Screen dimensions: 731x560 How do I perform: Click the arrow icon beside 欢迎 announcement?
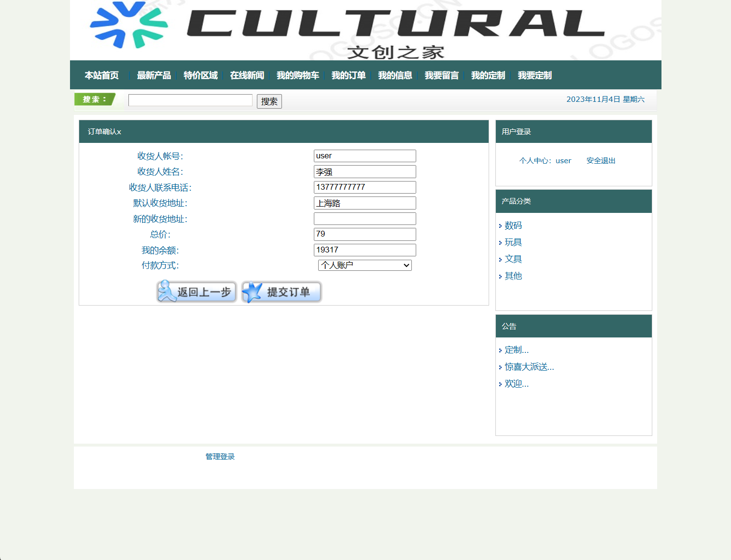[500, 384]
